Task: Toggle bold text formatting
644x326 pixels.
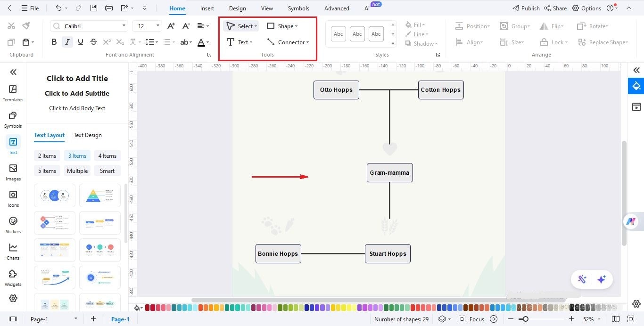Action: 54,42
